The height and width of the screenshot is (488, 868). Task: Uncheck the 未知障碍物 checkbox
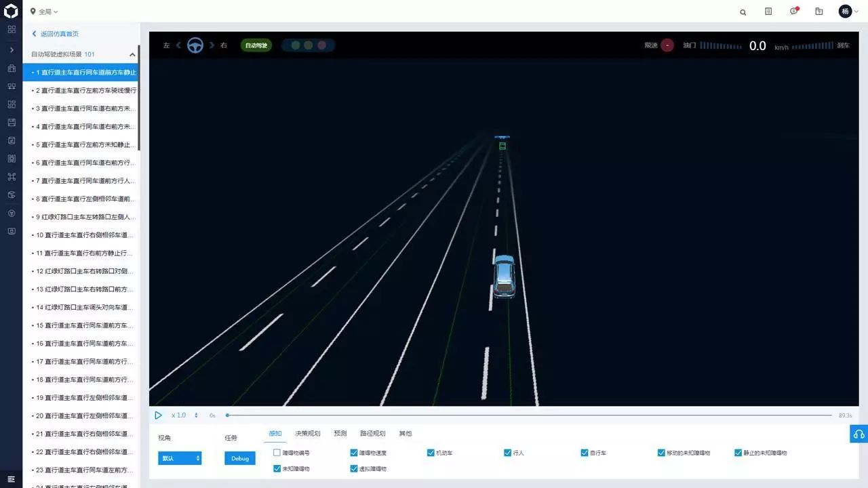tap(277, 468)
